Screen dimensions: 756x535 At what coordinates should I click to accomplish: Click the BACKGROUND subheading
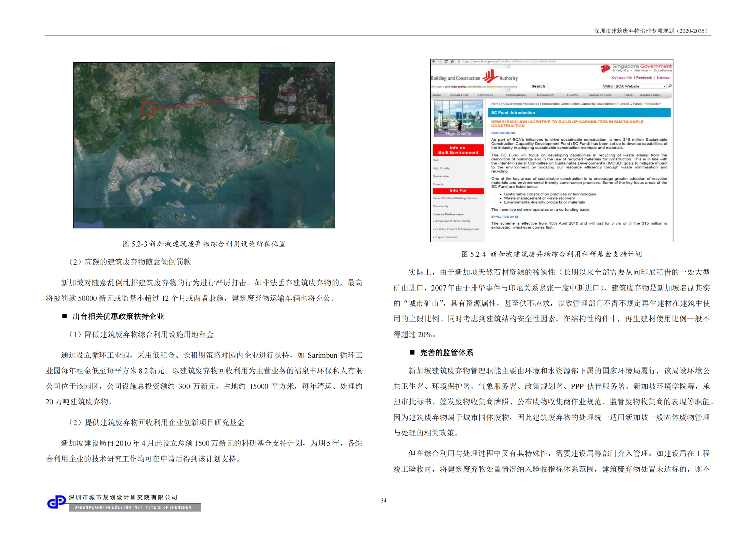click(503, 133)
